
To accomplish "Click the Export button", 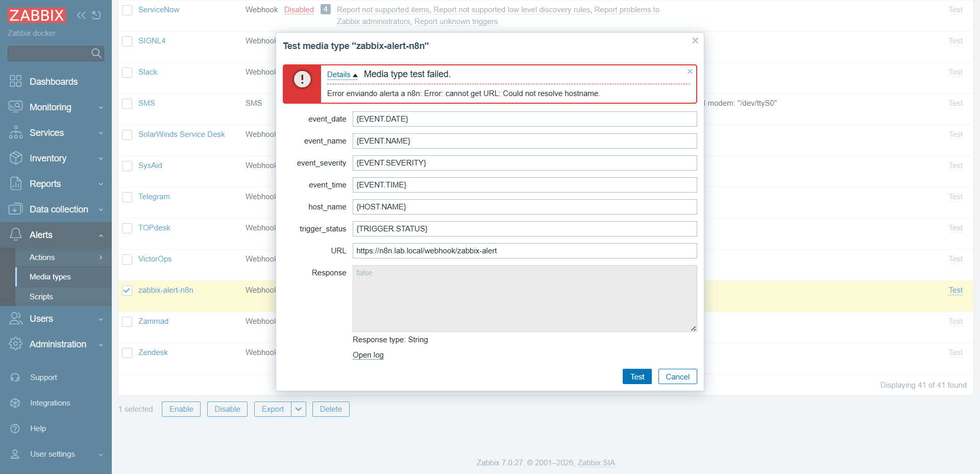I will coord(273,409).
